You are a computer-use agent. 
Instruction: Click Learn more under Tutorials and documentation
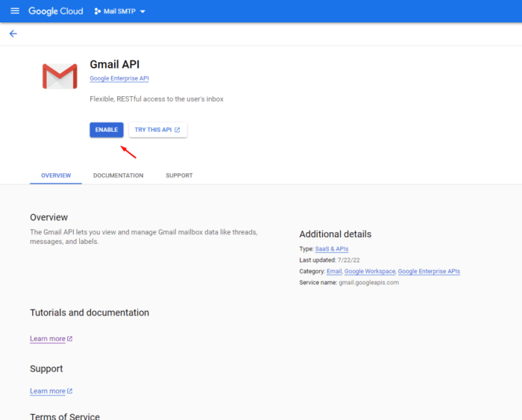[48, 339]
